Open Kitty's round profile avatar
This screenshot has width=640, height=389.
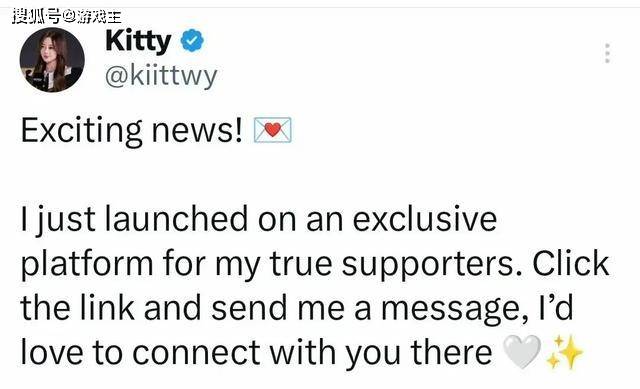(52, 60)
